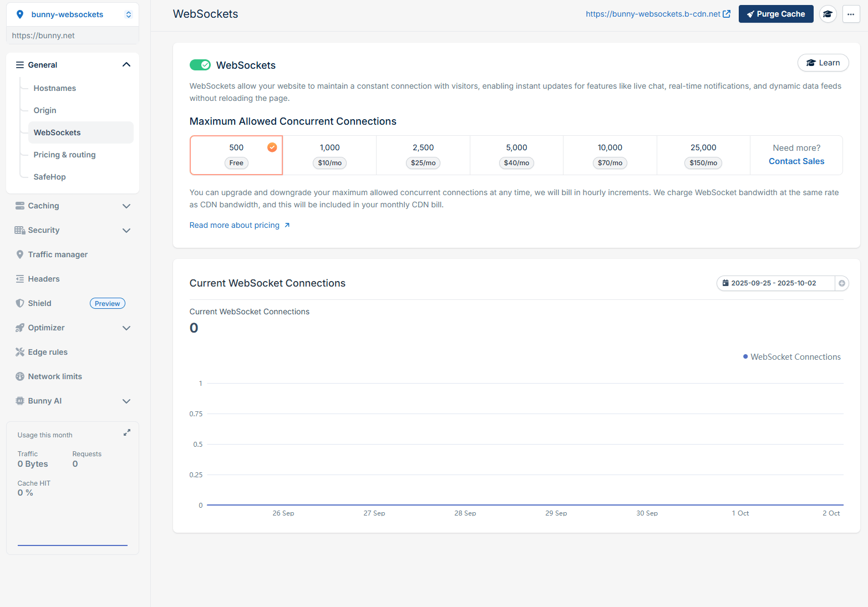The image size is (868, 607).
Task: Expand the usage this month panel
Action: coord(127,432)
